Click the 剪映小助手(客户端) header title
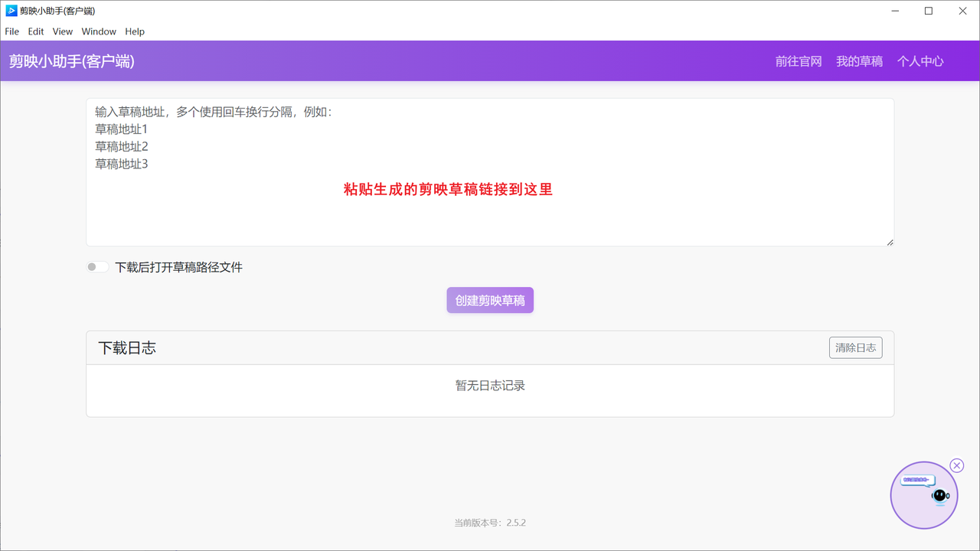980x551 pixels. [x=72, y=61]
